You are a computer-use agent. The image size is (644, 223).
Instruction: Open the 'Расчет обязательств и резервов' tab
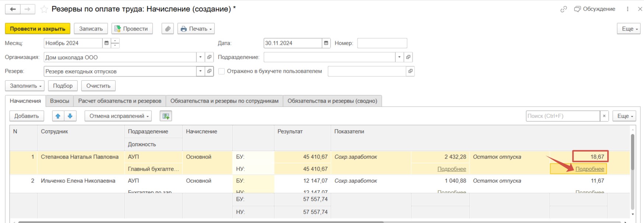(x=119, y=101)
